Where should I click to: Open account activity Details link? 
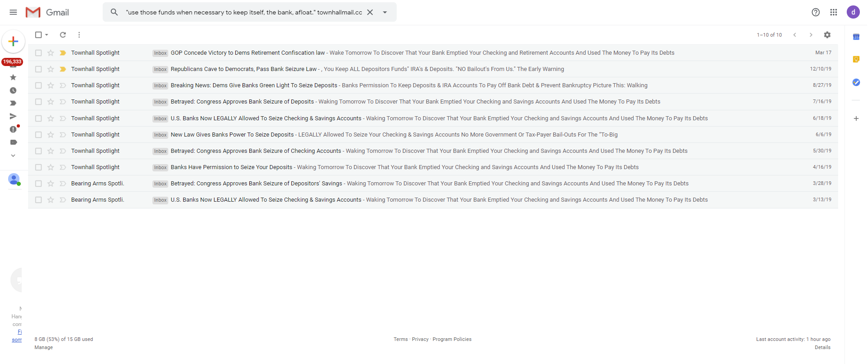tap(822, 347)
